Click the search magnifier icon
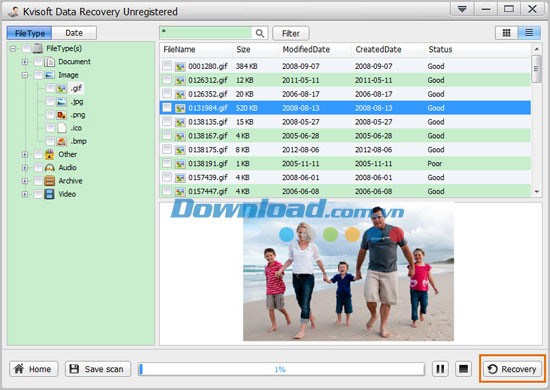The height and width of the screenshot is (390, 550). tap(260, 33)
